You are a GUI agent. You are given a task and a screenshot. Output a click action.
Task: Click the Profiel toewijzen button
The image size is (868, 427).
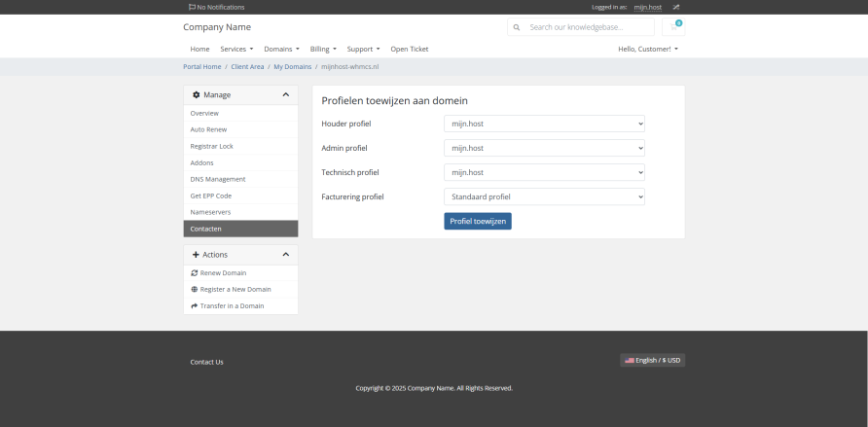[478, 221]
